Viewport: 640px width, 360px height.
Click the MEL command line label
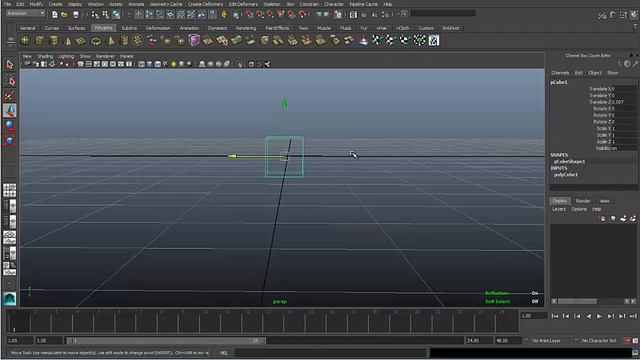coord(224,353)
